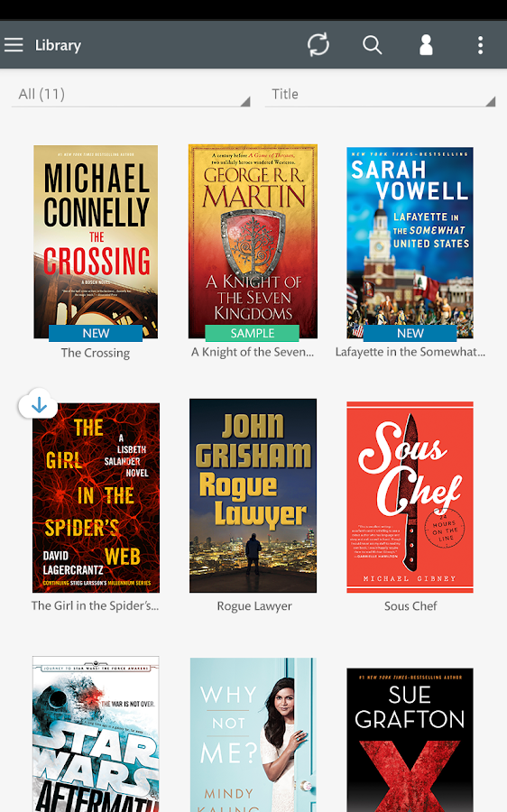
Task: Select the Sue Grafton X cover
Action: coord(410,740)
